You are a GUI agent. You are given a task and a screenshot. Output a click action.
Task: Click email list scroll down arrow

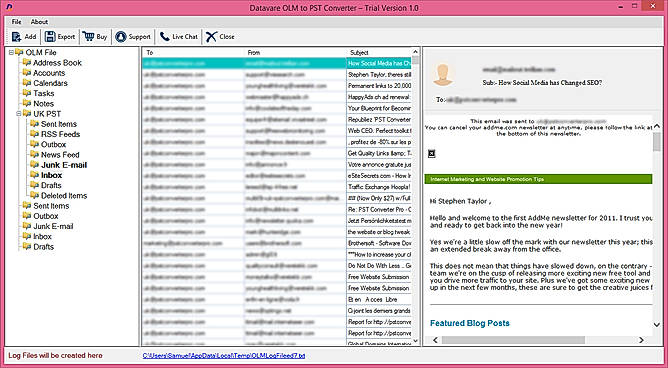(x=416, y=340)
